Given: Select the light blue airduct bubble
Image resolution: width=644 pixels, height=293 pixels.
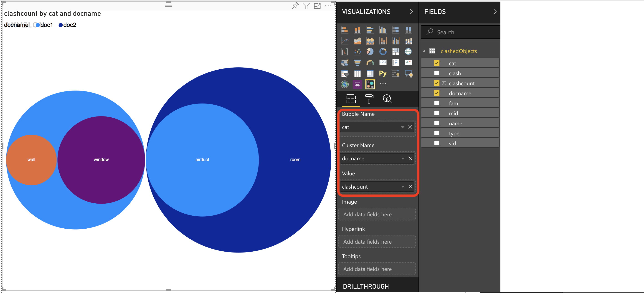Looking at the screenshot, I should [x=202, y=160].
